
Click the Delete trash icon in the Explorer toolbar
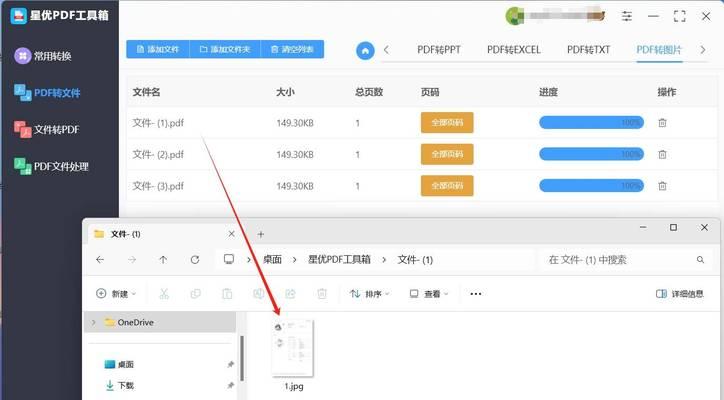(322, 294)
